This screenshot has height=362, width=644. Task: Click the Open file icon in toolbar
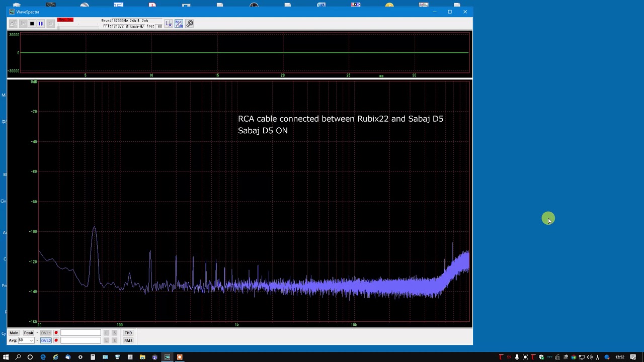[13, 24]
